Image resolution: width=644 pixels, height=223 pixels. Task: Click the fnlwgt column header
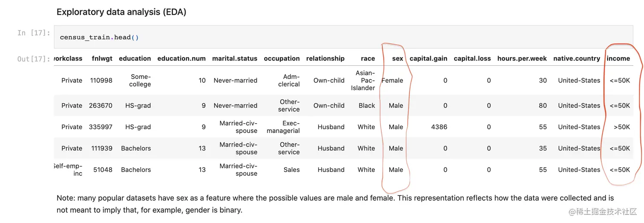[102, 58]
